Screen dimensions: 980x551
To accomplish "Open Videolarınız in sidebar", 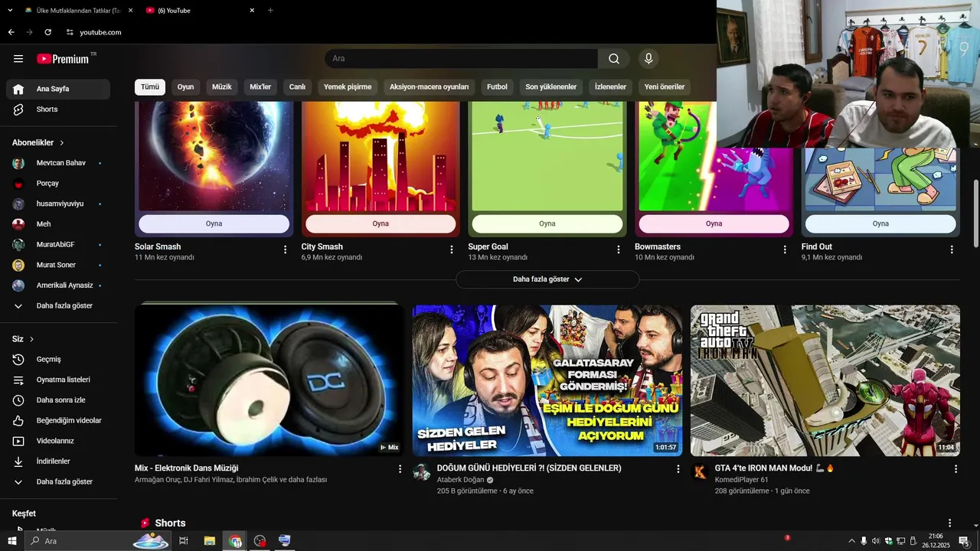I will 58,441.
